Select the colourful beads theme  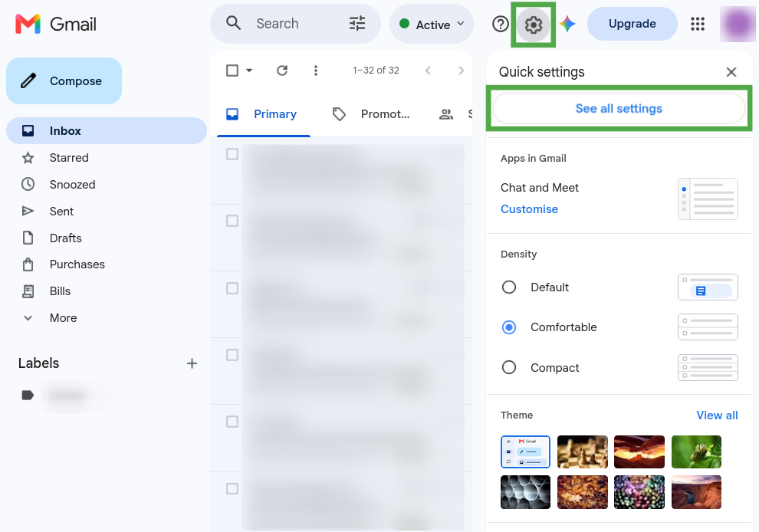(639, 492)
